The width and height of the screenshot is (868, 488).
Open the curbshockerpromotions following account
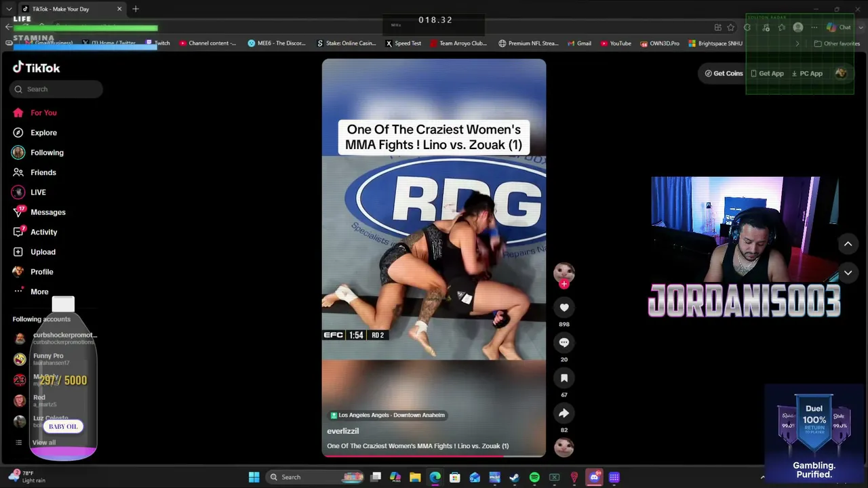55,338
